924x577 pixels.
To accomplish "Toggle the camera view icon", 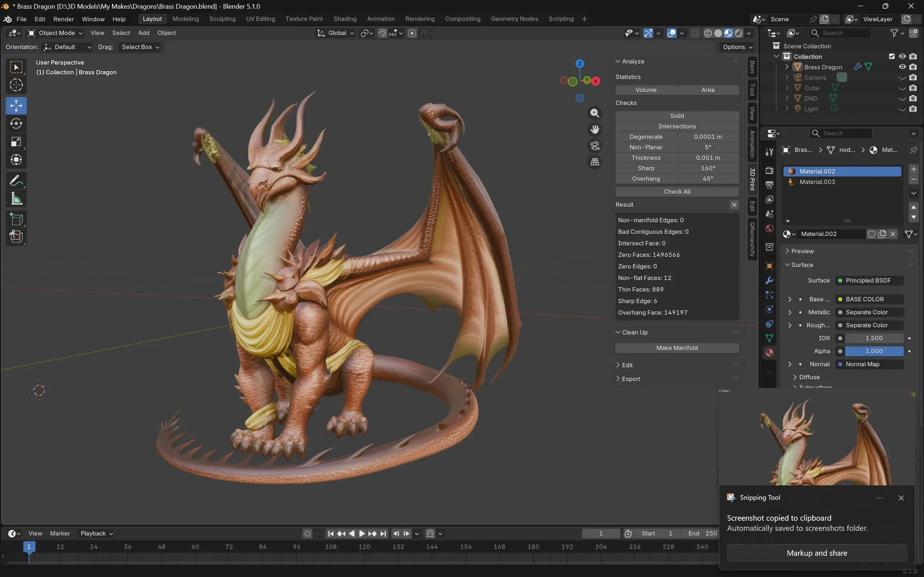I will point(594,146).
